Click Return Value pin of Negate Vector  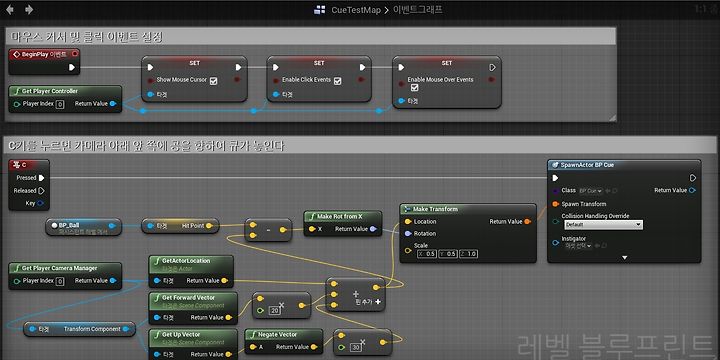tap(314, 347)
